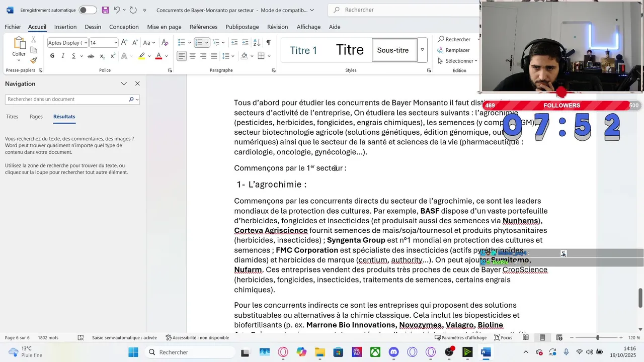Toggle bold formatting (G button)
The width and height of the screenshot is (644, 362).
pyautogui.click(x=52, y=56)
